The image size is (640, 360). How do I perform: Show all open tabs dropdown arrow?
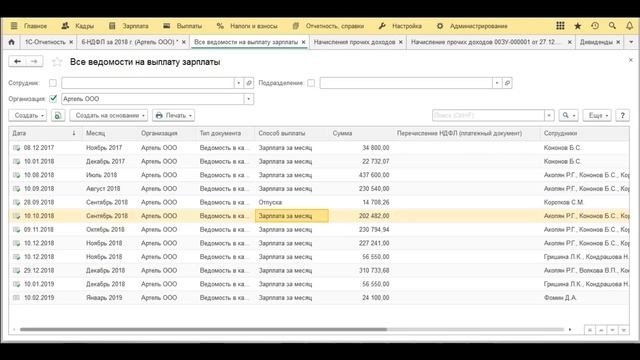[x=631, y=42]
